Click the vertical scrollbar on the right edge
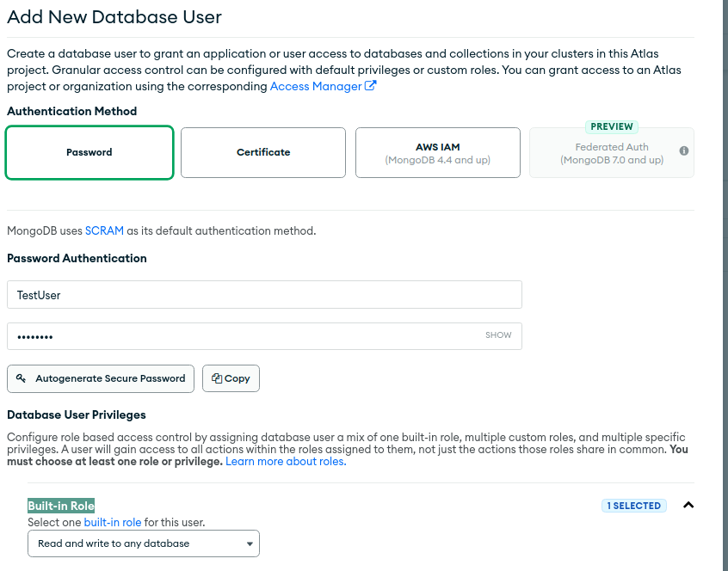This screenshot has height=571, width=728. click(x=725, y=284)
